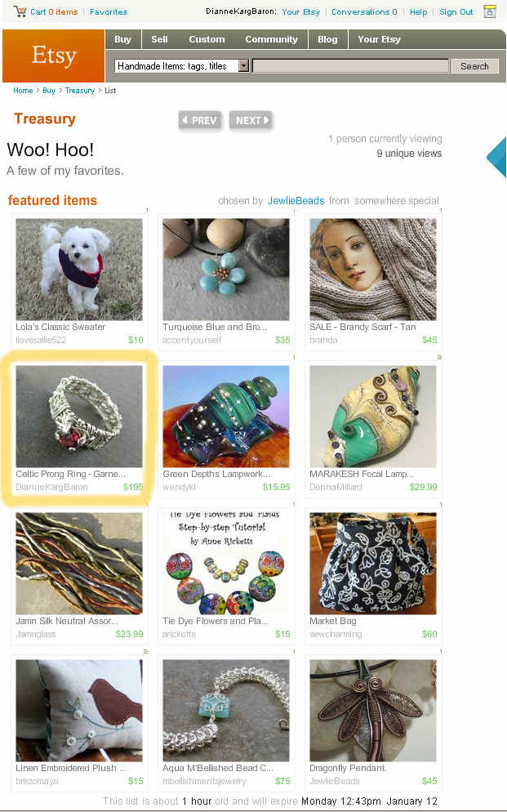Open the Dragonfly Pendant thumbnail
The image size is (507, 812).
[x=373, y=711]
